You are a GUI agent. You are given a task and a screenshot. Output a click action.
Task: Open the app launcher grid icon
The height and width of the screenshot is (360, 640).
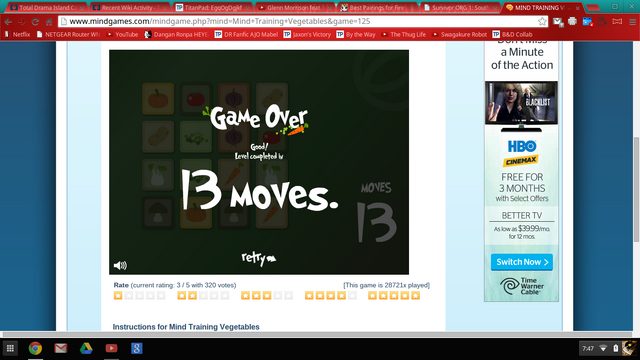pyautogui.click(x=10, y=348)
